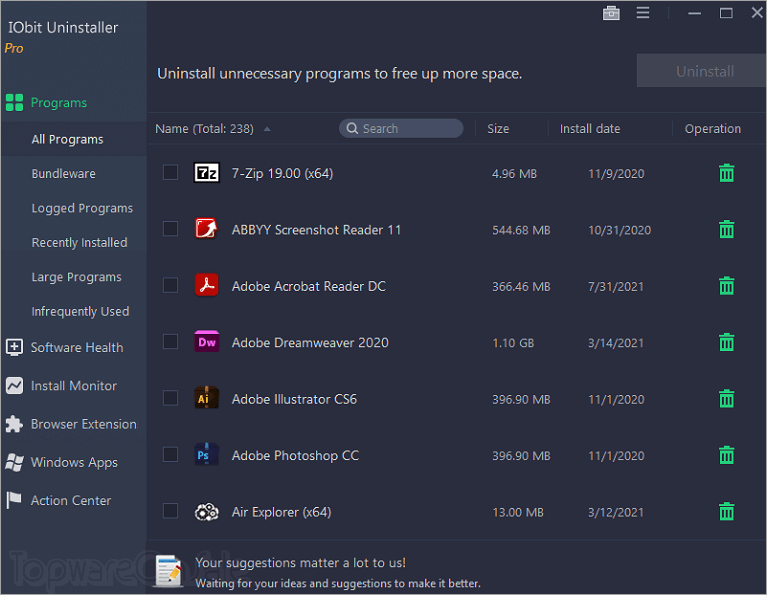
Task: Check the Adobe Dreamweaver 2020 checkbox
Action: 170,342
